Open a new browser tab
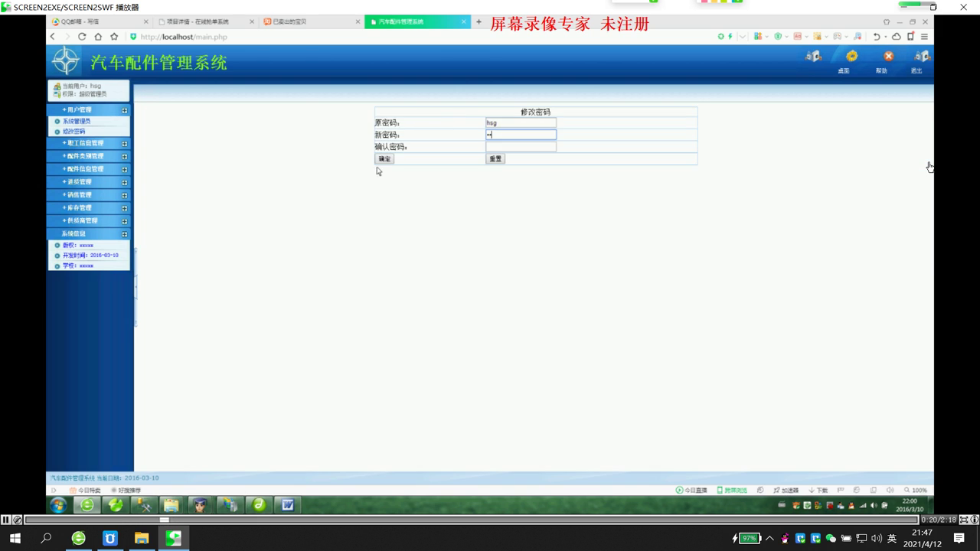The image size is (980, 551). click(479, 21)
